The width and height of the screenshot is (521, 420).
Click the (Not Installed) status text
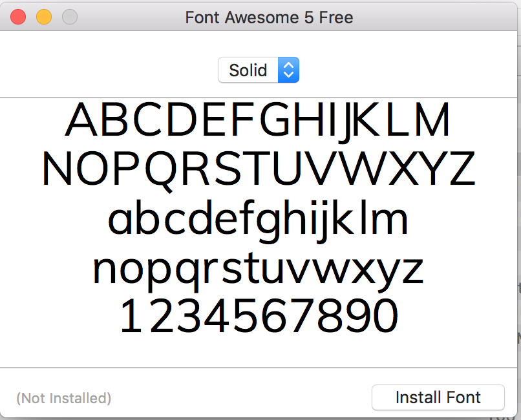tap(64, 398)
